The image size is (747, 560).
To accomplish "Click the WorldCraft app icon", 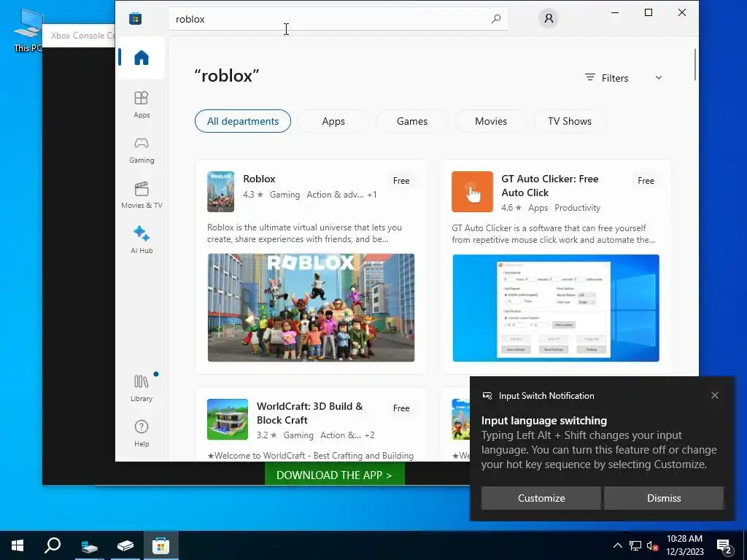I will pyautogui.click(x=228, y=419).
